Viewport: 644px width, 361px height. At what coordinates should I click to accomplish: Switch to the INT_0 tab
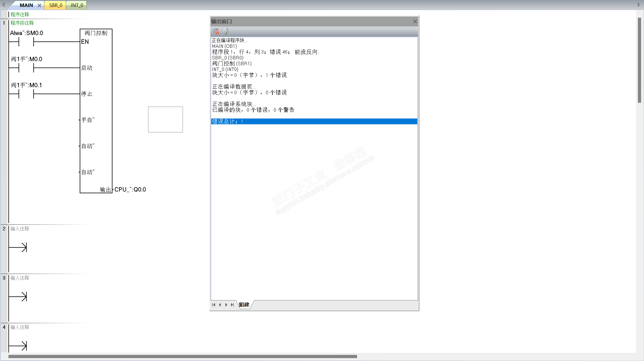point(77,6)
